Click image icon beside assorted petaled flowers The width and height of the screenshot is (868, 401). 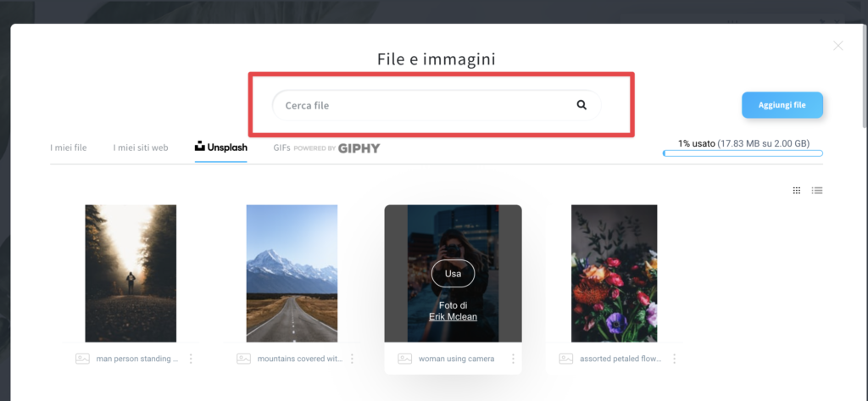[x=565, y=359]
